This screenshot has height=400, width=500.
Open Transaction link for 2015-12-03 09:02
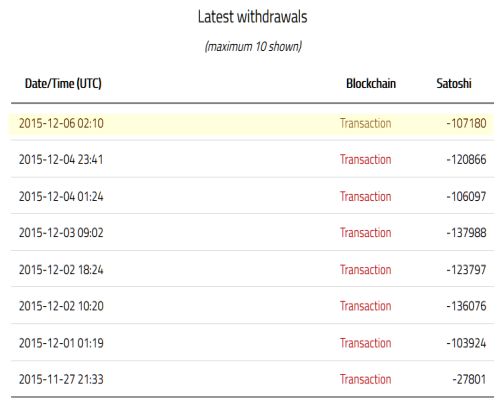tap(365, 233)
